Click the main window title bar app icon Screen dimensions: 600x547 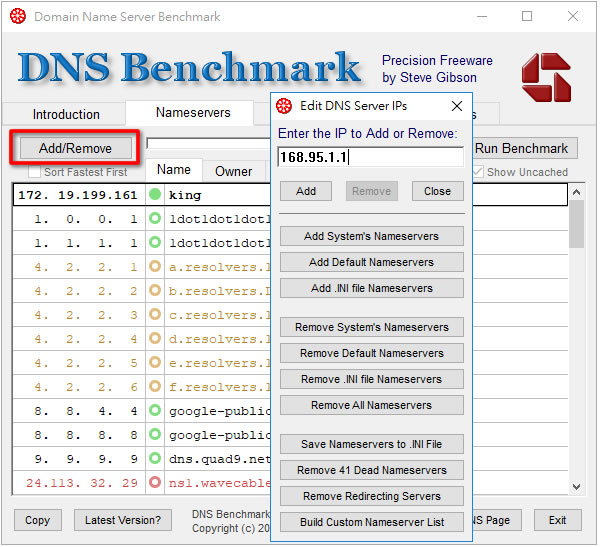tap(18, 16)
